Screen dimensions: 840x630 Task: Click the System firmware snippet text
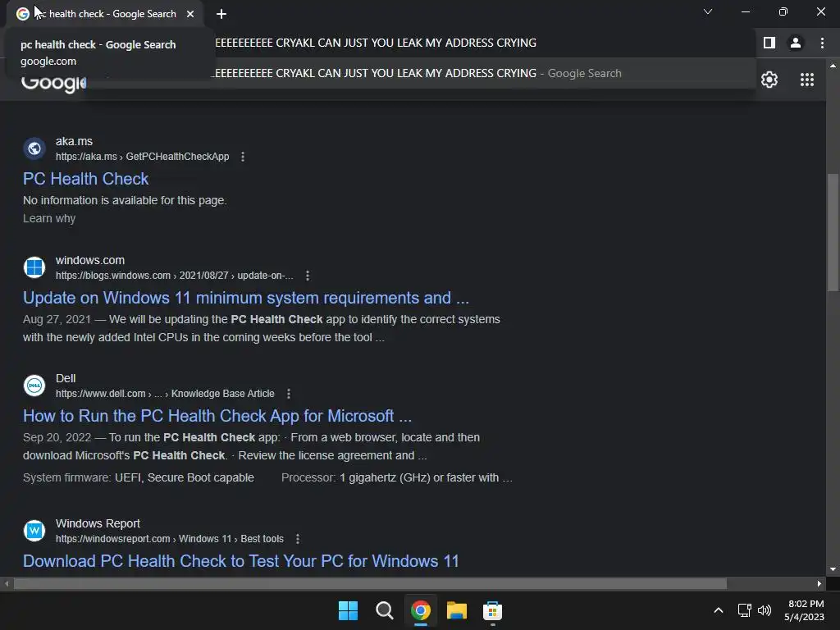(138, 477)
